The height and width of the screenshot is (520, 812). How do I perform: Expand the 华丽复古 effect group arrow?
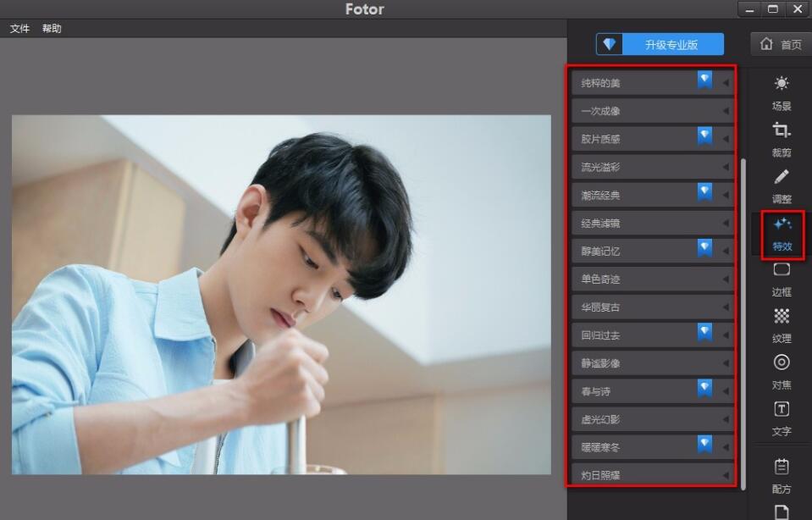[726, 307]
